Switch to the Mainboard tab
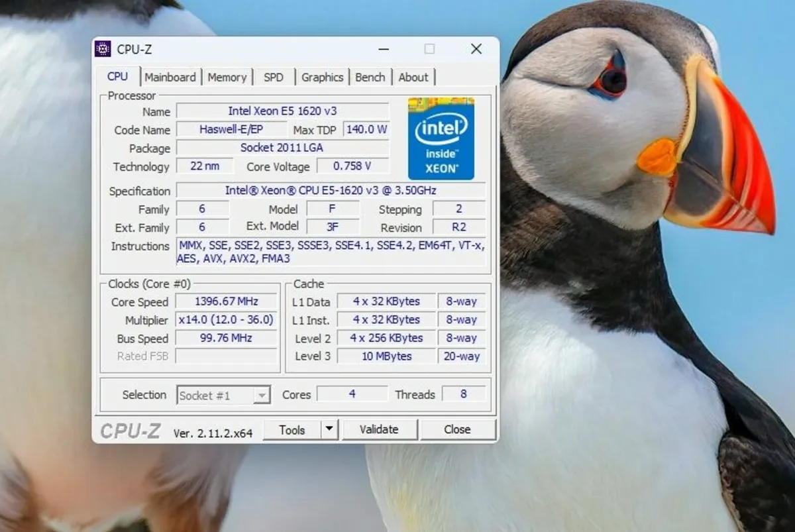This screenshot has height=532, width=795. click(170, 77)
